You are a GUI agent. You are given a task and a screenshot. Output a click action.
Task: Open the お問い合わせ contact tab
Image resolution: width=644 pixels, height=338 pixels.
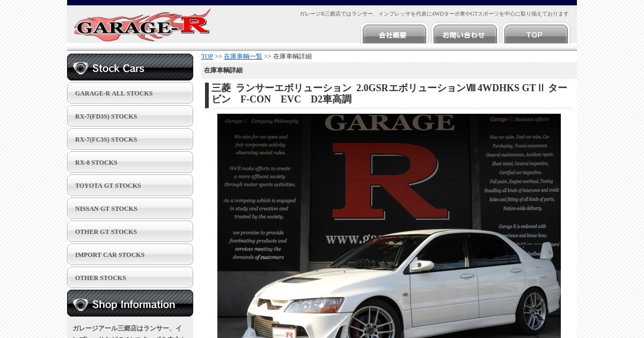(x=465, y=34)
